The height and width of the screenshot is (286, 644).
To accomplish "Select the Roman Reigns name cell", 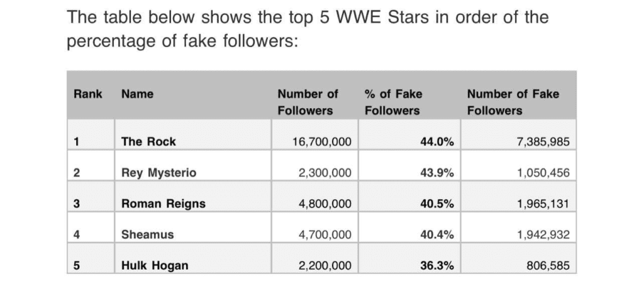I will pos(163,204).
